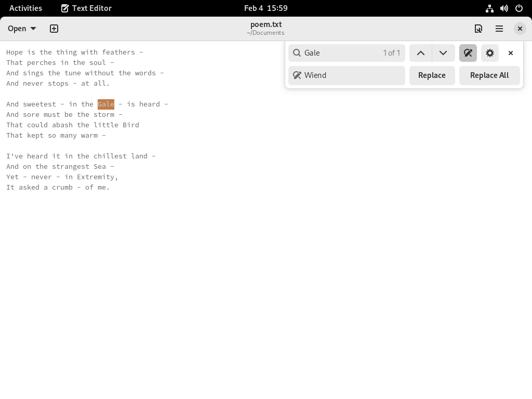Close the Text Editor window
Viewport: 532px width, 399px height.
(520, 29)
